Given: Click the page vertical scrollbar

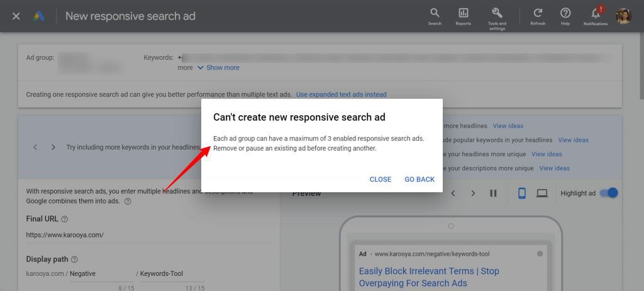Looking at the screenshot, I should tap(641, 66).
